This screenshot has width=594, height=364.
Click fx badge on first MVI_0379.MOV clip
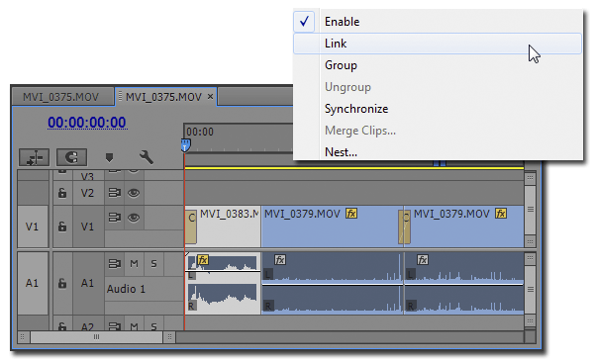click(351, 214)
